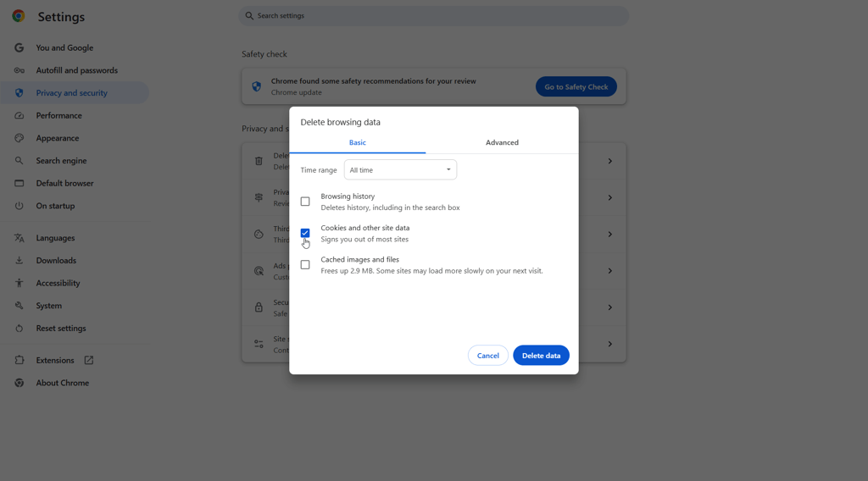The height and width of the screenshot is (481, 868).
Task: Click the cookie icon in the privacy list
Action: [259, 235]
